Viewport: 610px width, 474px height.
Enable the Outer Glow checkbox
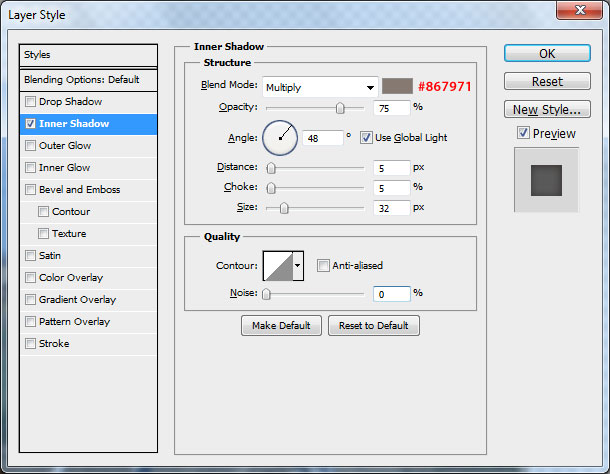(30, 146)
